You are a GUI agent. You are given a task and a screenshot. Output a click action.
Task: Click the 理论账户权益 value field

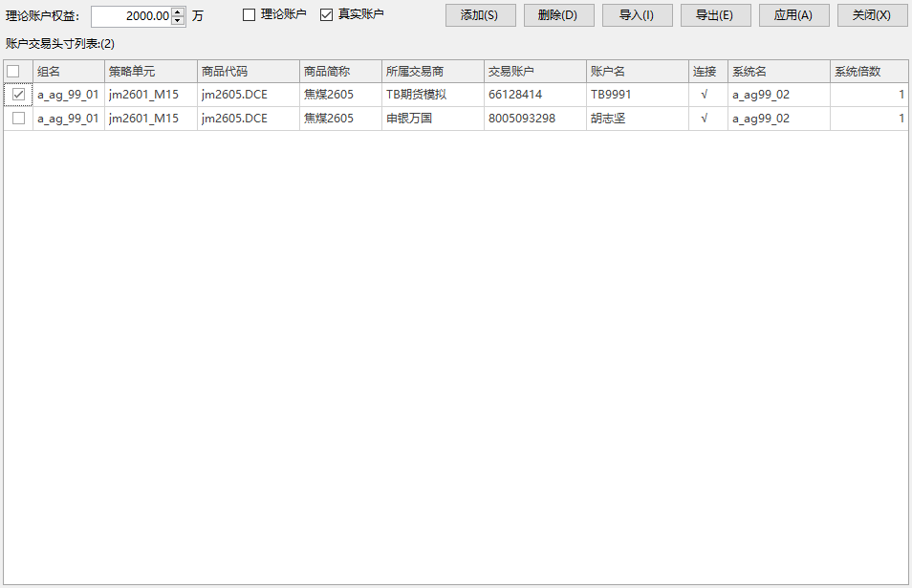tap(132, 16)
